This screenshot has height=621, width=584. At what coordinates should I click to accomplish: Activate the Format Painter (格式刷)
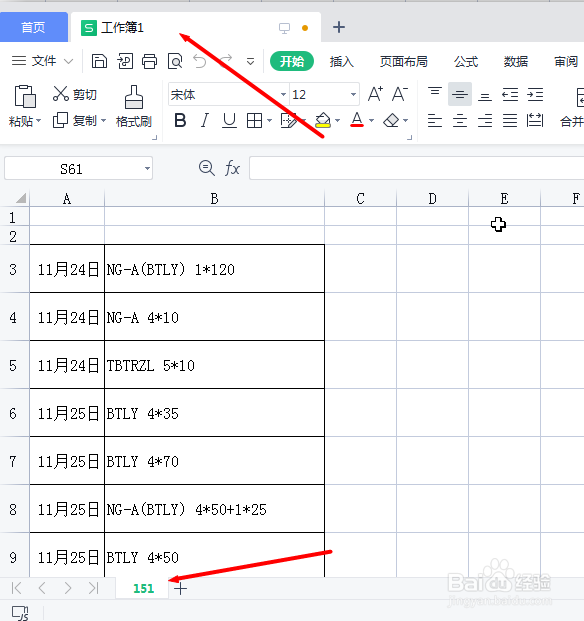(134, 107)
